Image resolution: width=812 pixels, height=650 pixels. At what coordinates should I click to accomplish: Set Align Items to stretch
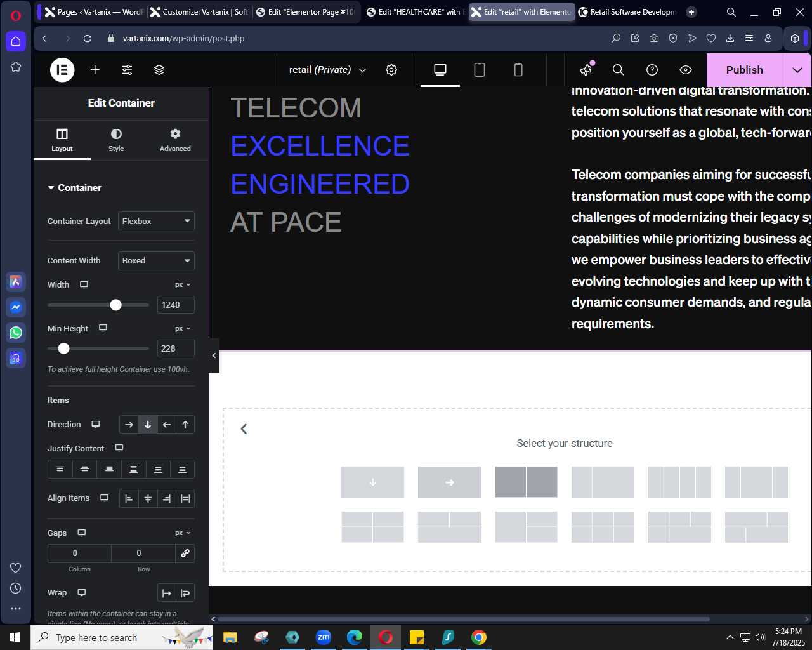coord(185,498)
